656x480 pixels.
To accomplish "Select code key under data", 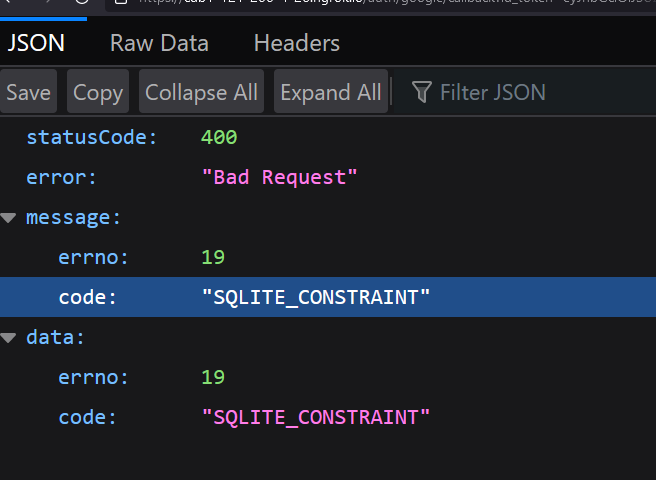I will pyautogui.click(x=87, y=417).
